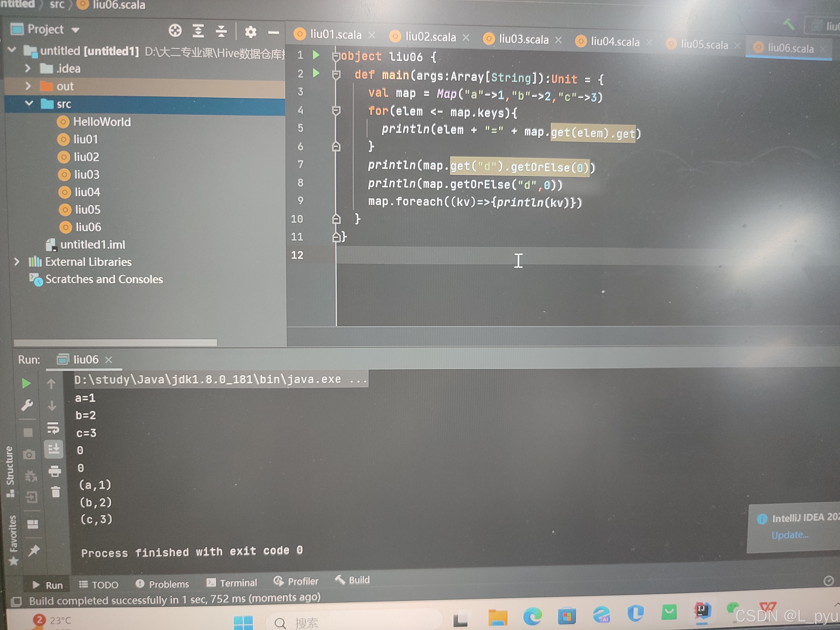
Task: Click the print icon in Run toolbar
Action: 55,471
